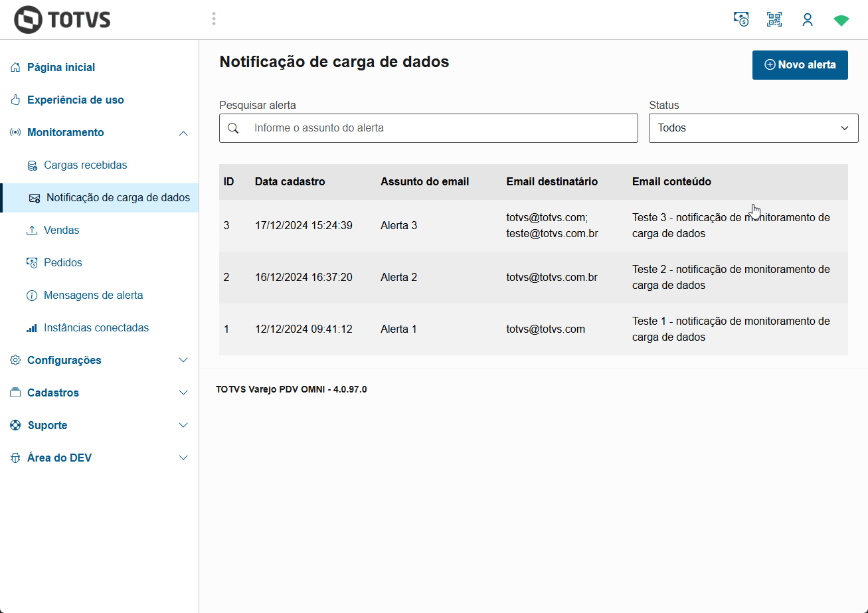Open the payment/currency icon in the top bar
868x613 pixels.
pyautogui.click(x=741, y=19)
